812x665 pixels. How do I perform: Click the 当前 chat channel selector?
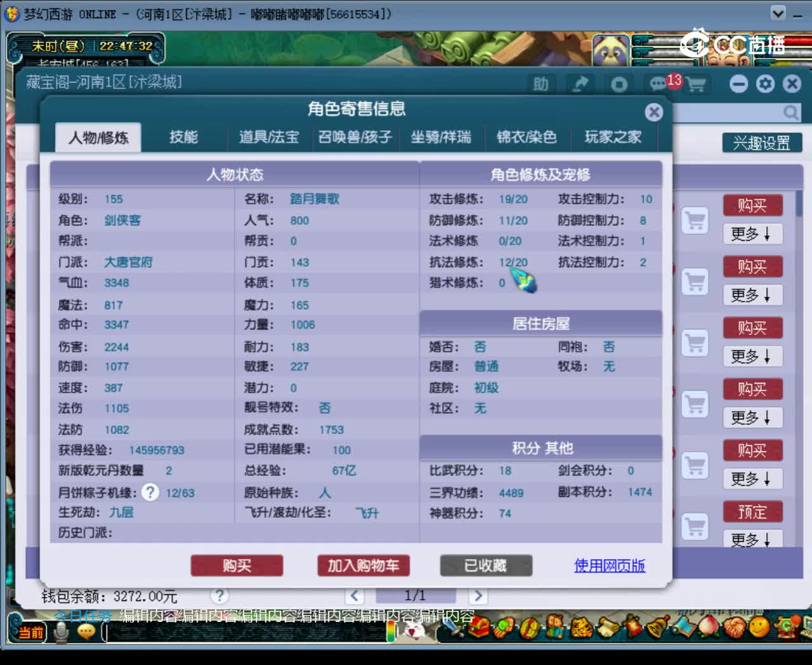(x=30, y=632)
